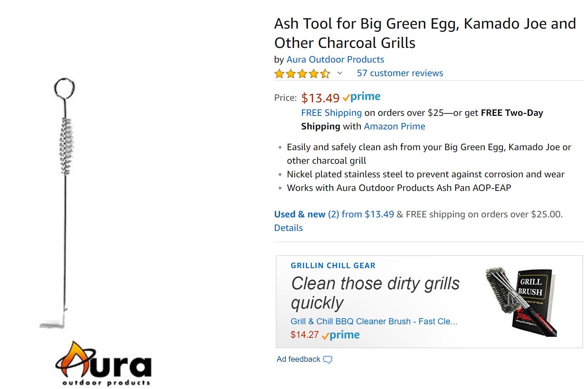Image resolution: width=588 pixels, height=389 pixels.
Task: Visit Aura Outdoor Products brand page
Action: (x=335, y=59)
